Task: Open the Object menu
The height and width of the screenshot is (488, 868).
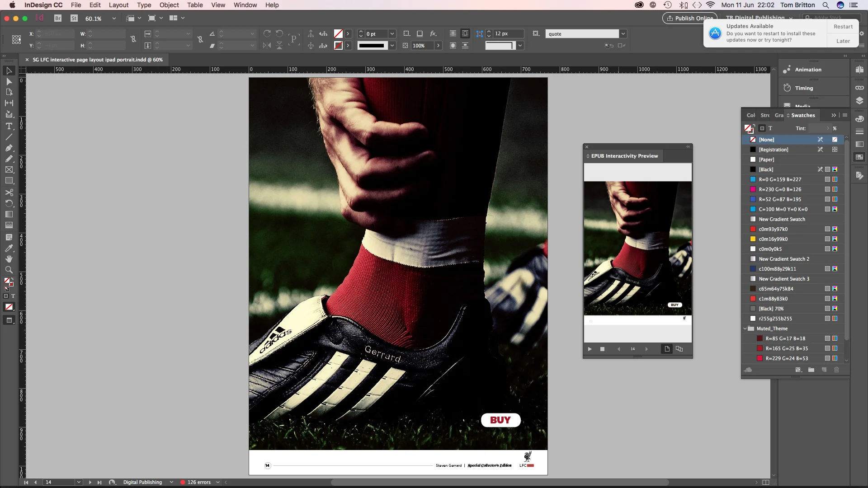Action: [169, 5]
